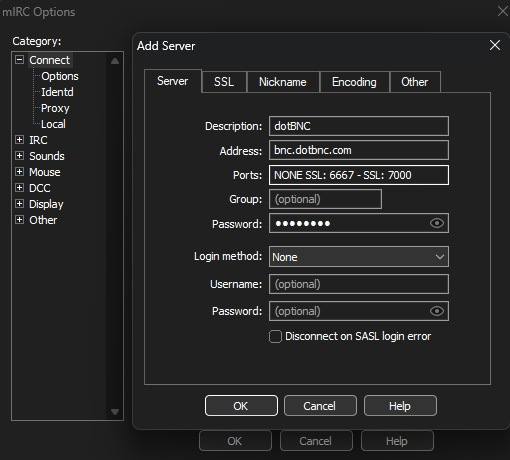This screenshot has height=460, width=510.
Task: Open the Other tab in Add Server
Action: point(415,82)
